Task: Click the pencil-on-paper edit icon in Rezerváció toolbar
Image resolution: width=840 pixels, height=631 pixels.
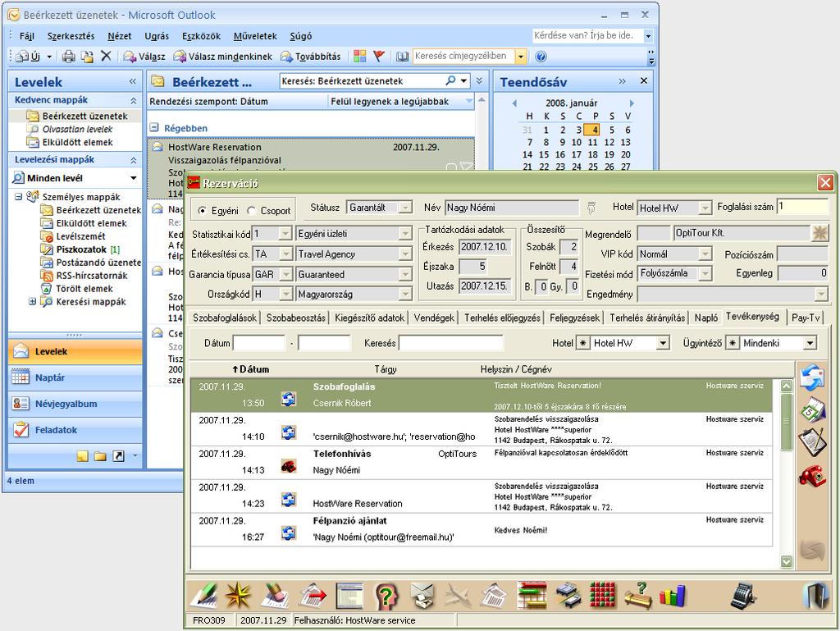Action: 204,595
